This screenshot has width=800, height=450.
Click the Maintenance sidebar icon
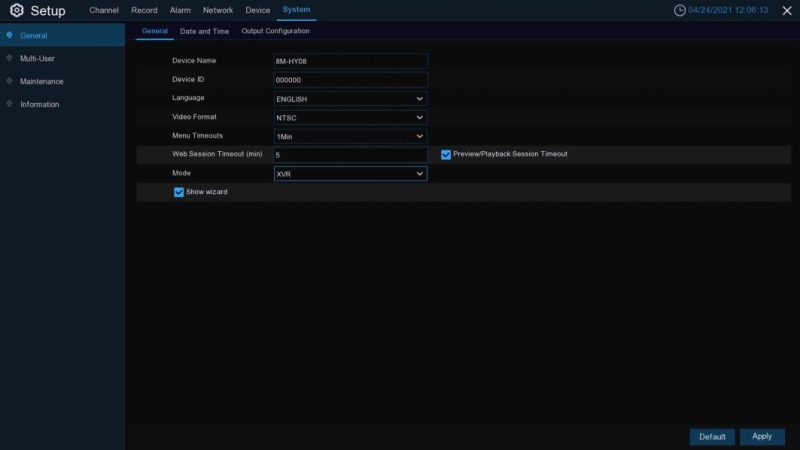(9, 82)
